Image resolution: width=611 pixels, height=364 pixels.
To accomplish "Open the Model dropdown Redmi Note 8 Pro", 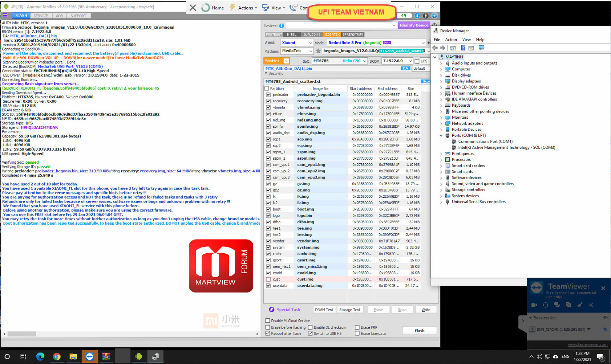I will coord(376,43).
